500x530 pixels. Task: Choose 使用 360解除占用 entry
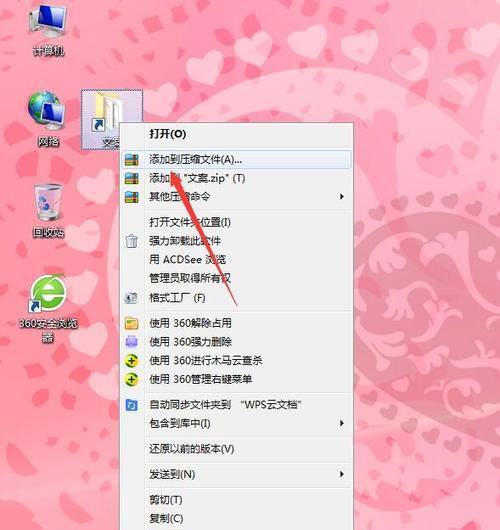pos(237,323)
